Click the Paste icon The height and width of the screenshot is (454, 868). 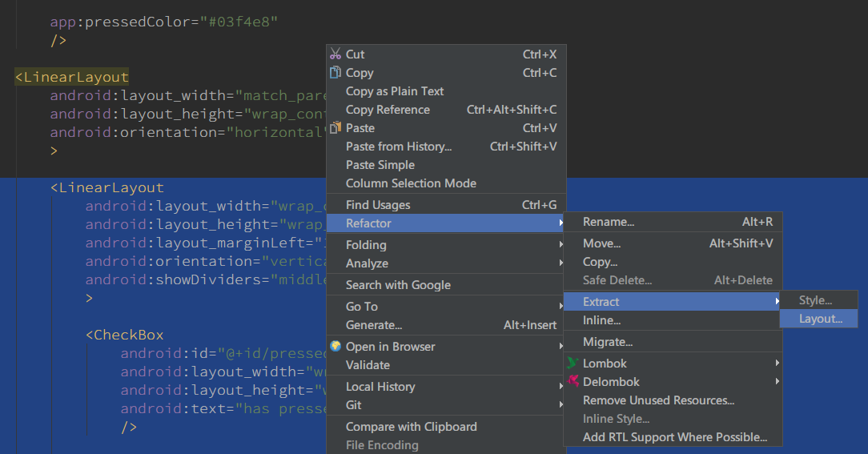click(336, 128)
